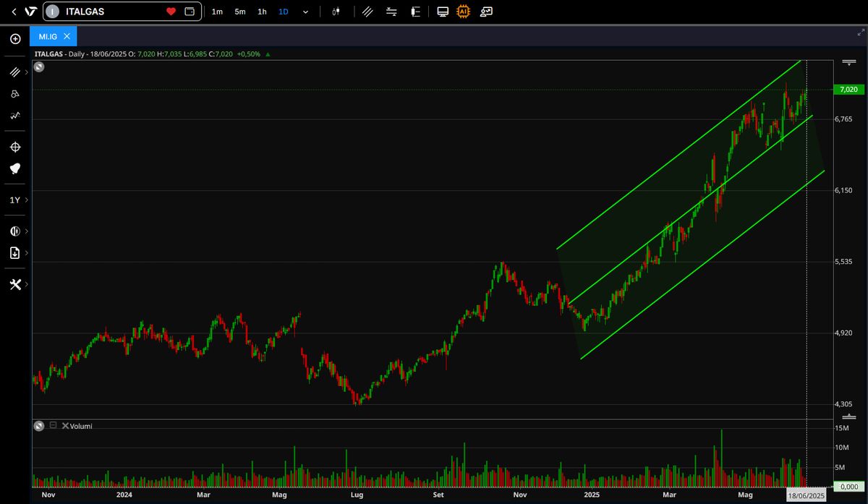Click the 1Y range selector
Screen dimensions: 868x504
(x=14, y=200)
